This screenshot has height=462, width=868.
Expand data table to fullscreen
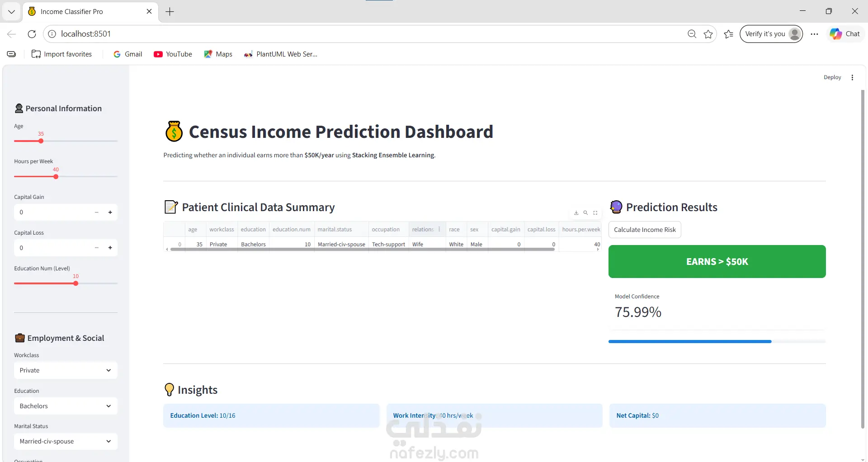point(595,213)
